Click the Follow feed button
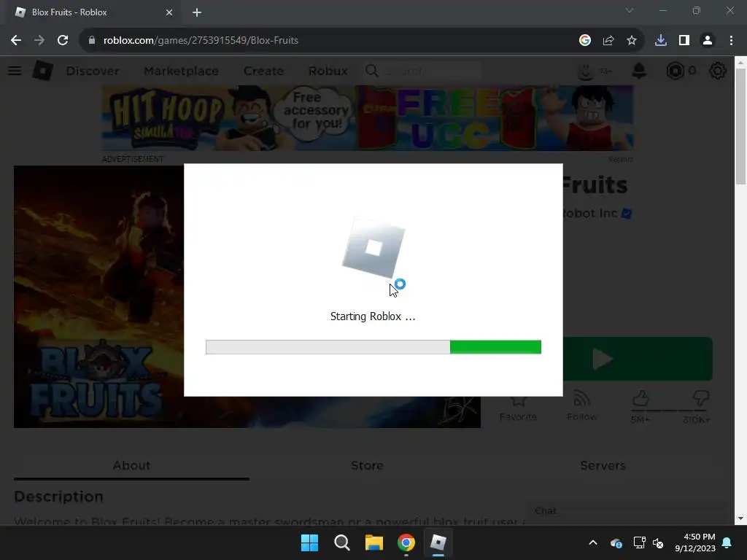Image resolution: width=747 pixels, height=560 pixels. tap(581, 406)
